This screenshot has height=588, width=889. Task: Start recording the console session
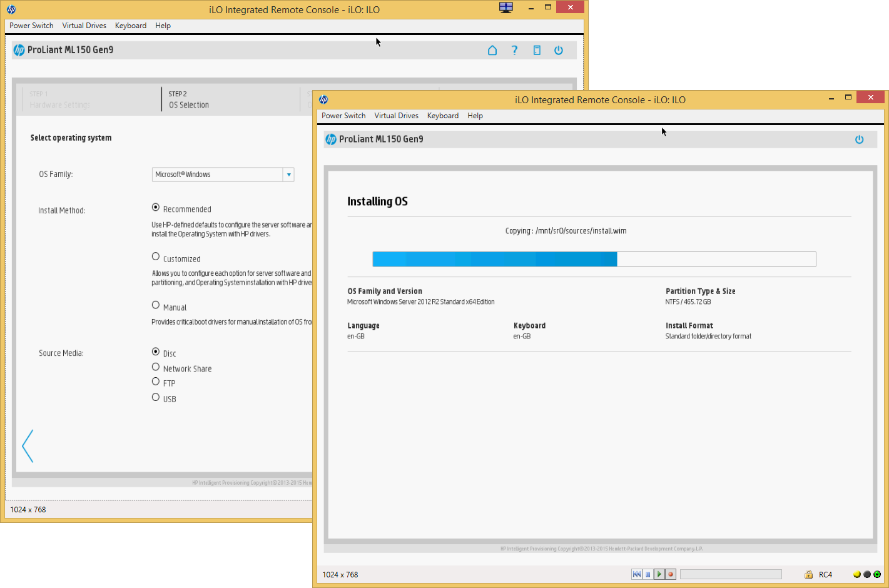pos(671,574)
